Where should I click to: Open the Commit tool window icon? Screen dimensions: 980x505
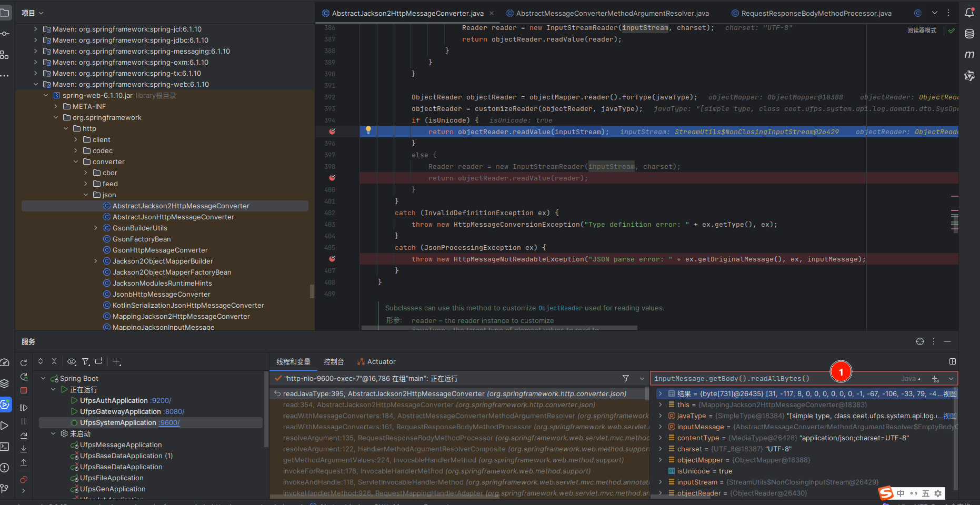tap(5, 34)
